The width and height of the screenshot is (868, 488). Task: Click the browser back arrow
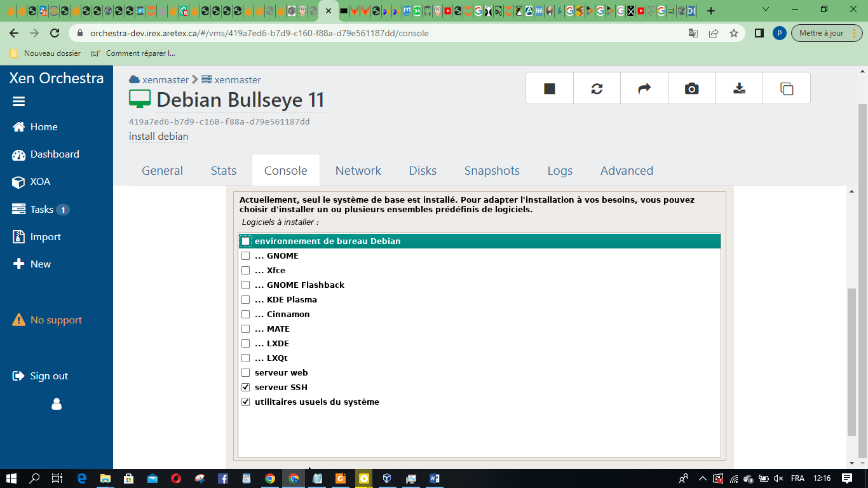click(x=14, y=33)
